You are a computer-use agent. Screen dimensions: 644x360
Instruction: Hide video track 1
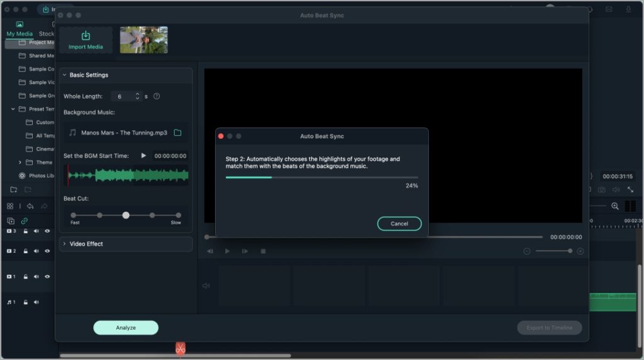point(47,276)
